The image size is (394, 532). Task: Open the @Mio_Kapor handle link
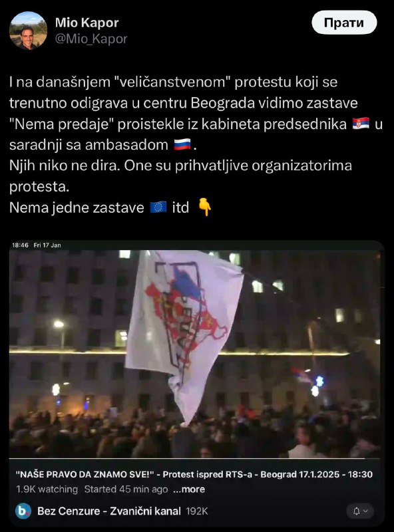91,39
